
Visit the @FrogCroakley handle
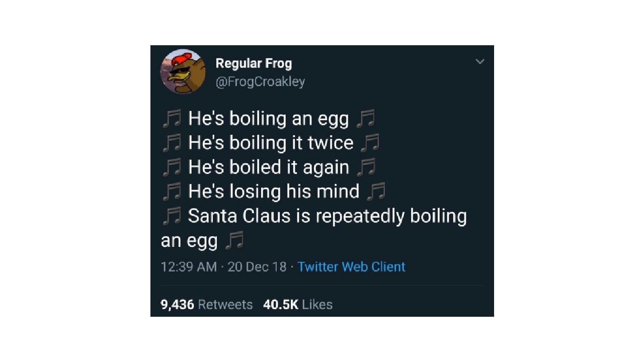(260, 81)
